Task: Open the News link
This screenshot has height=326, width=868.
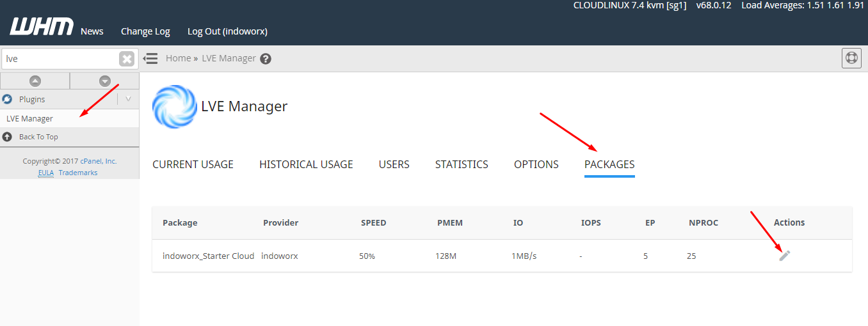Action: click(x=92, y=31)
